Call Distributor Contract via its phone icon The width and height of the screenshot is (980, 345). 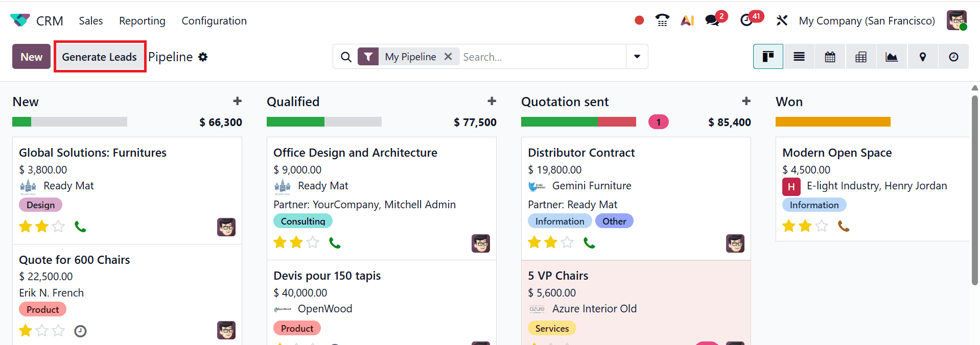(x=589, y=242)
